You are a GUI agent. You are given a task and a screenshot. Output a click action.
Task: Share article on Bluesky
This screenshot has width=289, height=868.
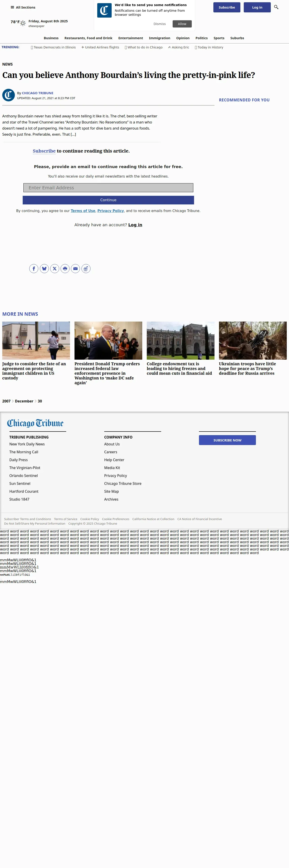point(44,269)
